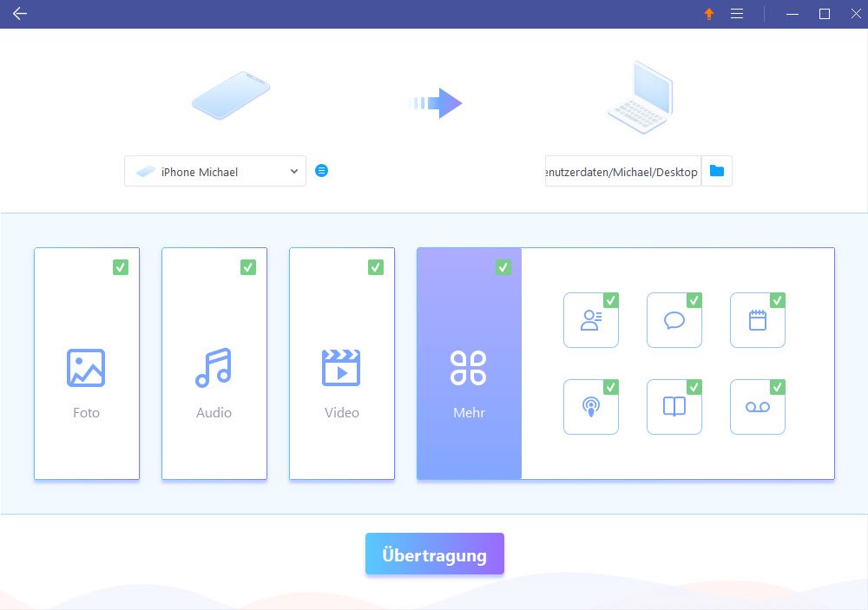868x610 pixels.
Task: Select the Voicemail tile icon
Action: (x=757, y=407)
